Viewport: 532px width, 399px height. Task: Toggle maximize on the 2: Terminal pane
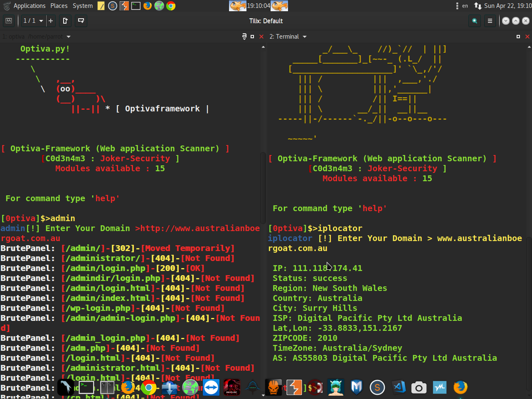point(518,37)
